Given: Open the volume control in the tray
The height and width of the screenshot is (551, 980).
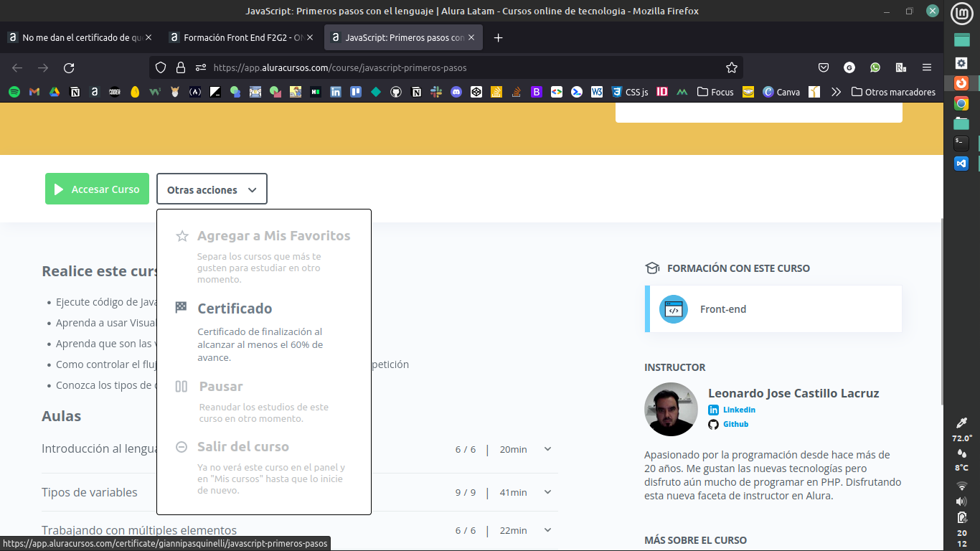Looking at the screenshot, I should (x=961, y=501).
